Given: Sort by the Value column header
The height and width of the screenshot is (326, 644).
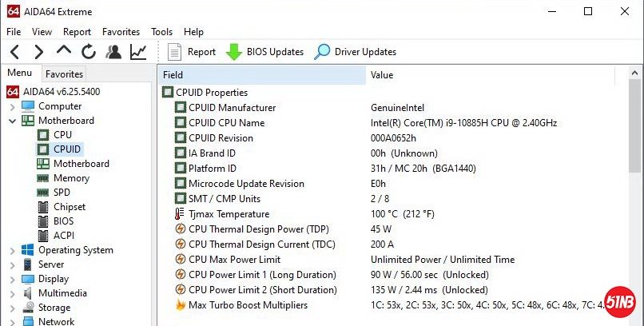Looking at the screenshot, I should point(491,75).
